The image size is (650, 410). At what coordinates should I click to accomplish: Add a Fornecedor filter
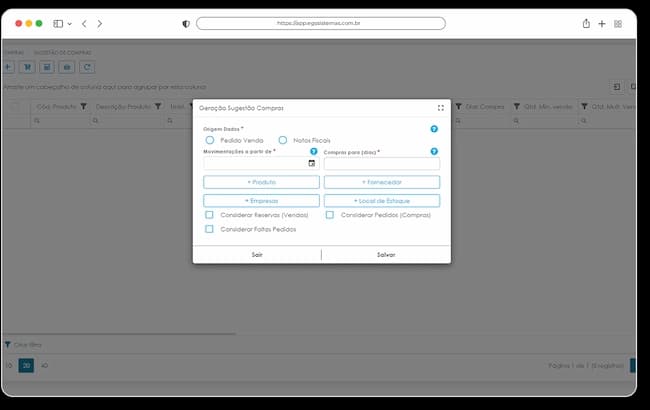pos(382,182)
